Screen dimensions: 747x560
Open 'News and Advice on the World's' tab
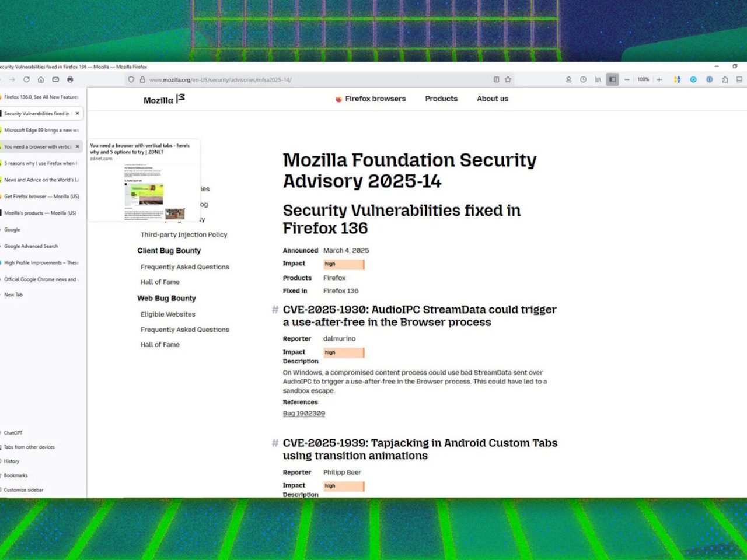point(41,180)
